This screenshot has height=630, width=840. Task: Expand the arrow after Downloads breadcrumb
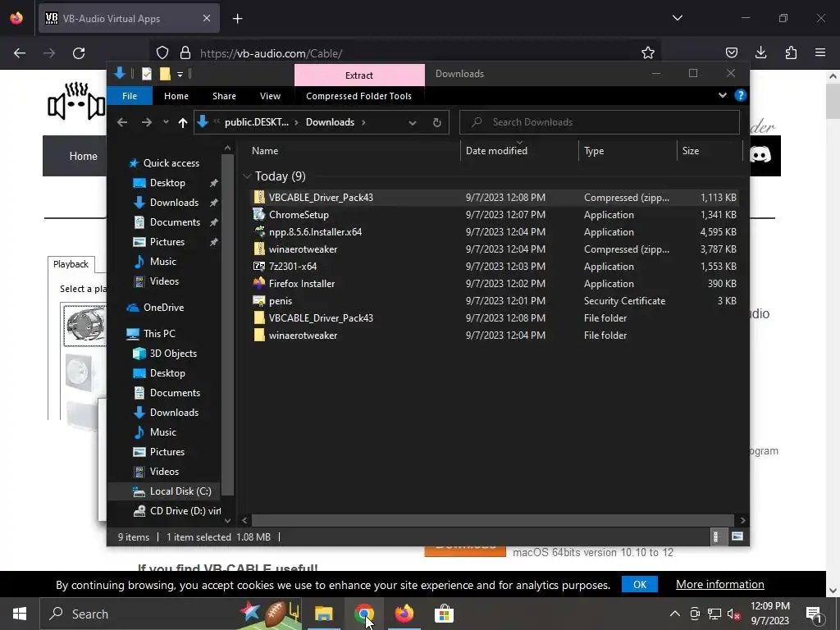[x=363, y=122]
